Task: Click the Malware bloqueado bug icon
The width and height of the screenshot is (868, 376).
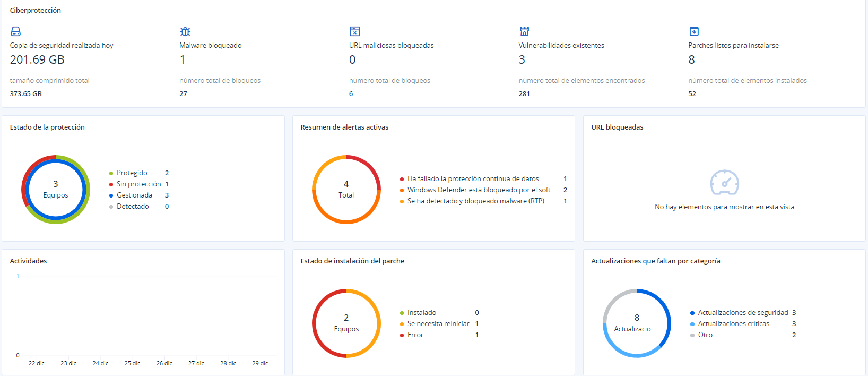Action: point(185,31)
